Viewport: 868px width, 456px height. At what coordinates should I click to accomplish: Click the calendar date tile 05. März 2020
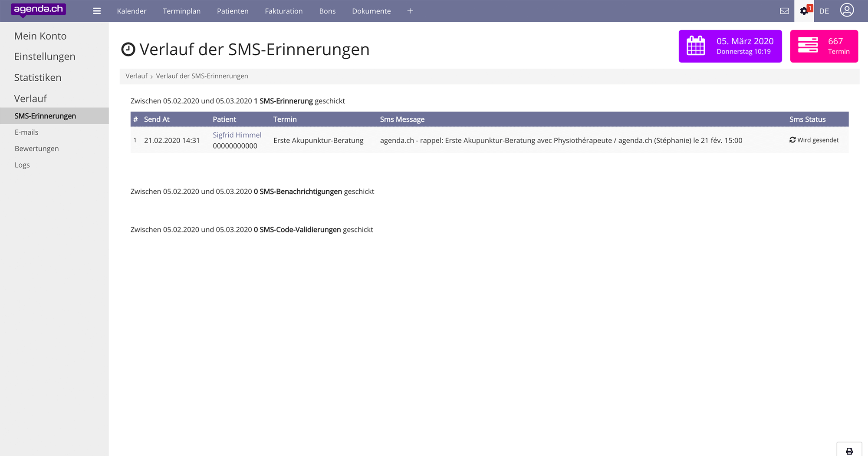coord(730,46)
